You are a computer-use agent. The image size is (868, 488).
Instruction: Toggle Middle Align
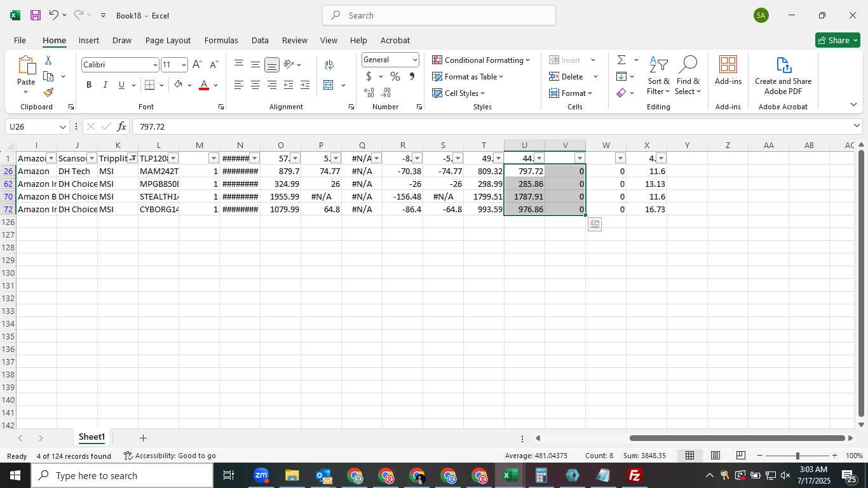pos(255,64)
